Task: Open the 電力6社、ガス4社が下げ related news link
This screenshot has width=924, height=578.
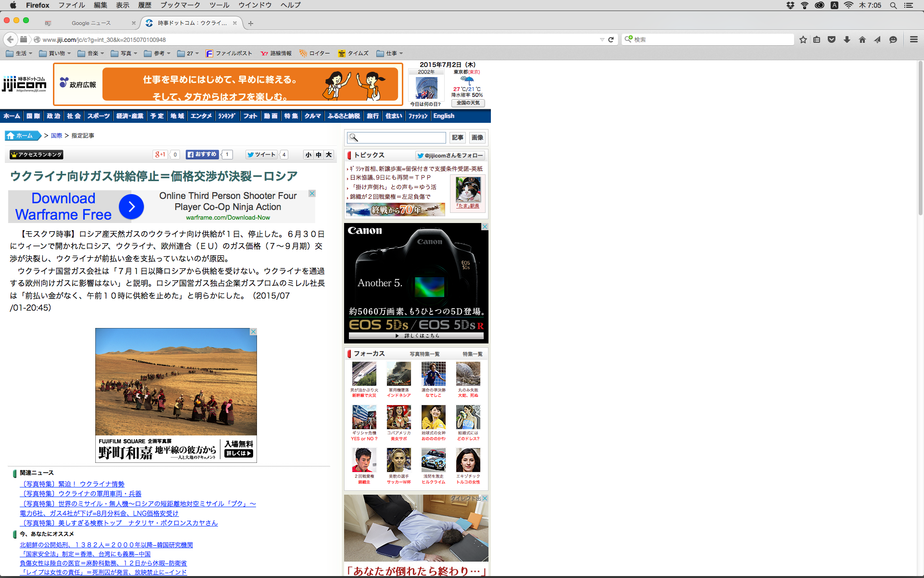Action: pyautogui.click(x=99, y=513)
